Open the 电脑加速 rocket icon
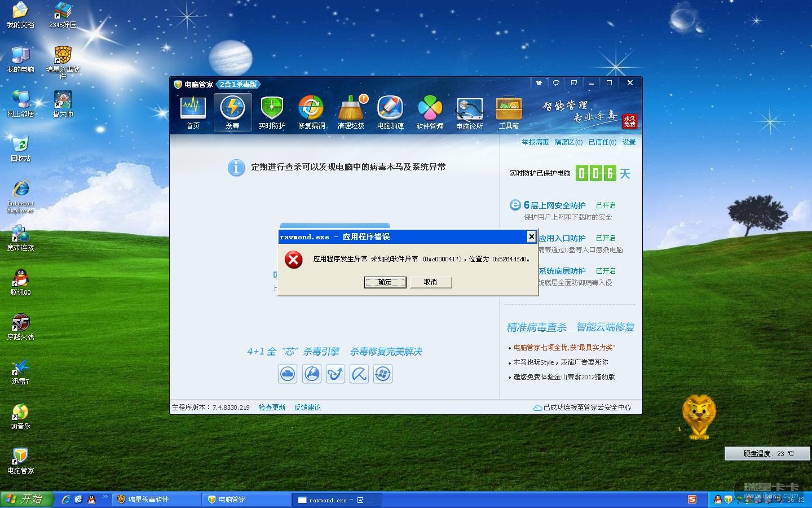This screenshot has width=812, height=508. (390, 112)
